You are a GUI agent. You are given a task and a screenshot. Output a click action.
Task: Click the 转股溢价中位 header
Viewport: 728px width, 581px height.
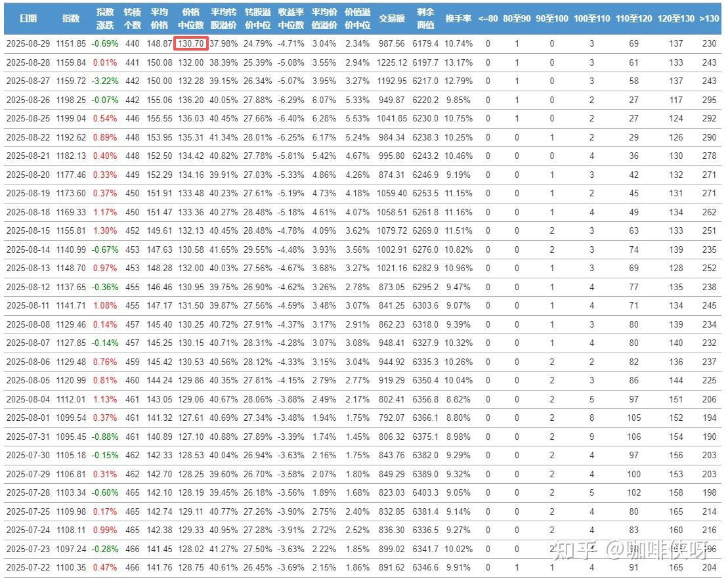258,18
